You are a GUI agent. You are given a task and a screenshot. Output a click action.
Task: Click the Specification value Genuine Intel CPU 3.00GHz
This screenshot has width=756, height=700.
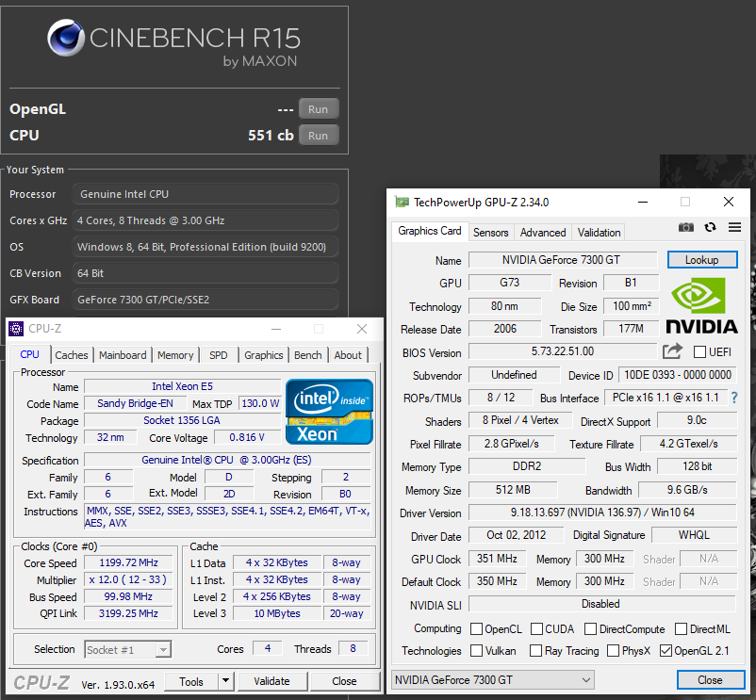click(x=226, y=460)
